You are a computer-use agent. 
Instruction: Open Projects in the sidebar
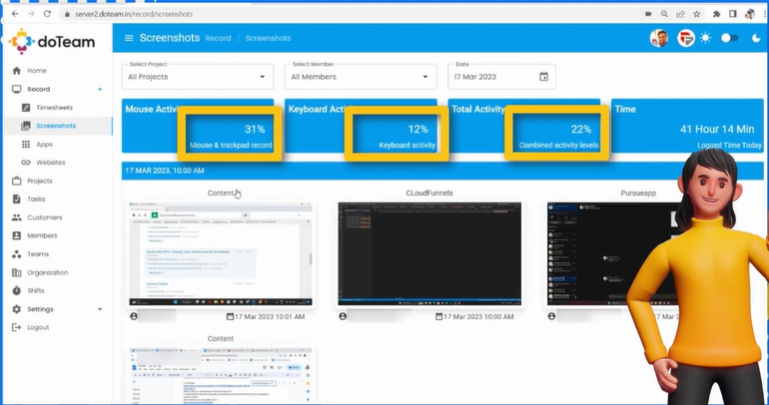click(40, 181)
